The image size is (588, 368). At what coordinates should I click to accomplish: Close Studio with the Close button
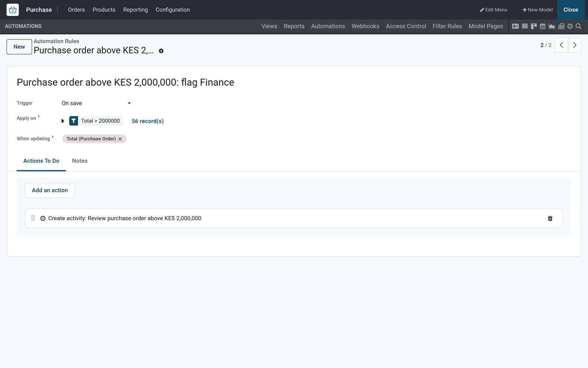tap(571, 10)
